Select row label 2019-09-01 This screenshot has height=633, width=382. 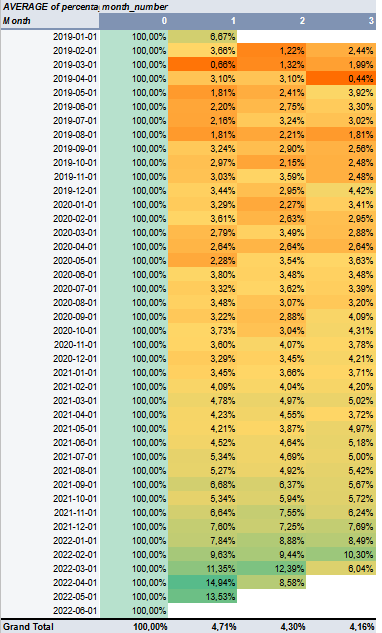[x=50, y=149]
